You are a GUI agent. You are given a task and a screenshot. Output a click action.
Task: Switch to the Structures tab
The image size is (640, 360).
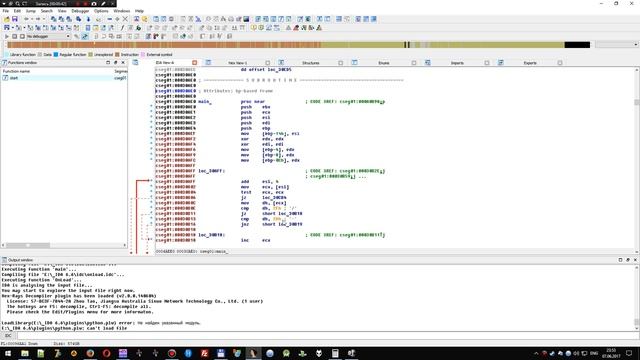coord(310,63)
